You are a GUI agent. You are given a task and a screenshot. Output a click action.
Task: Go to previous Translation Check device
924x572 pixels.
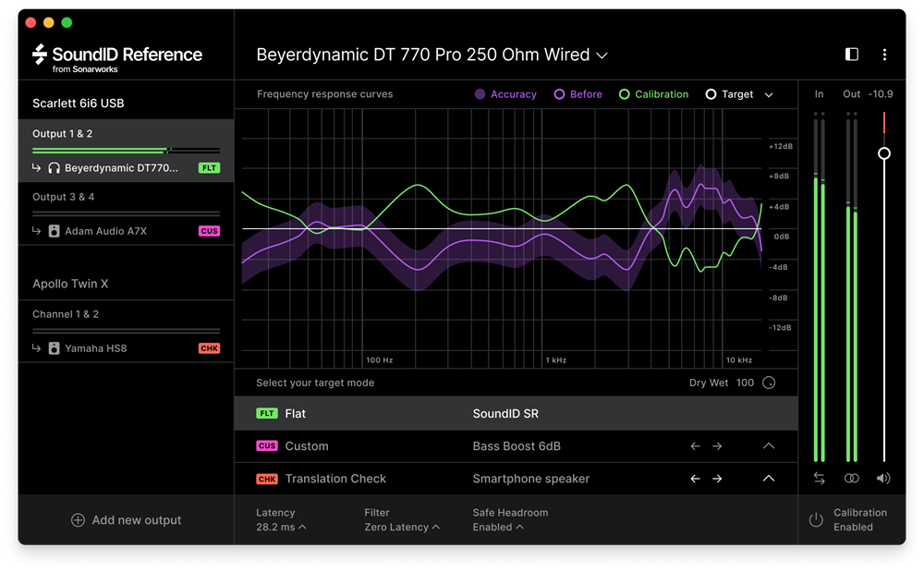[x=696, y=479]
